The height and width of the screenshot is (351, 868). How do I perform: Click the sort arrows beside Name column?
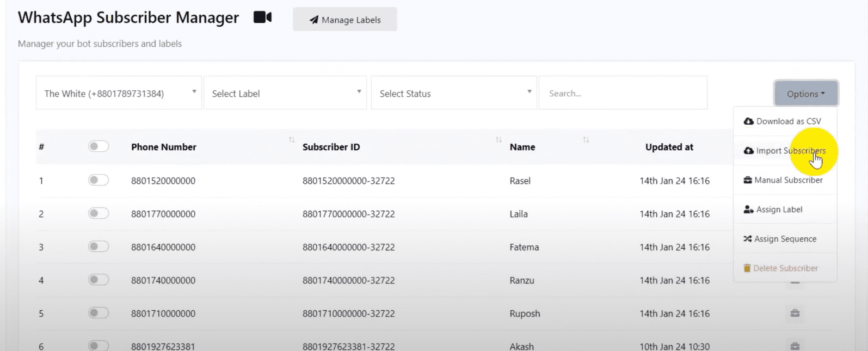point(586,140)
